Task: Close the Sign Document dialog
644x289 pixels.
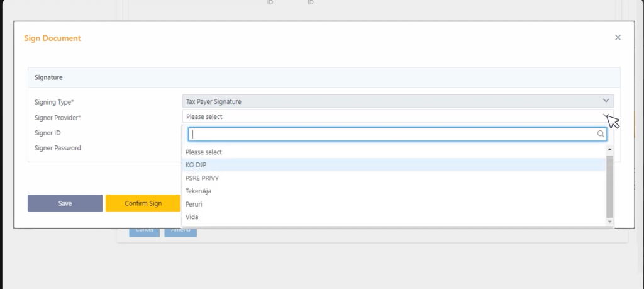Action: coord(618,38)
